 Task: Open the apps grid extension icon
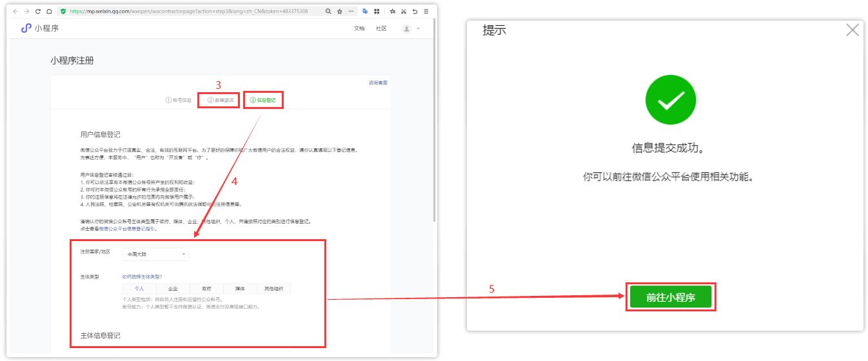(377, 12)
